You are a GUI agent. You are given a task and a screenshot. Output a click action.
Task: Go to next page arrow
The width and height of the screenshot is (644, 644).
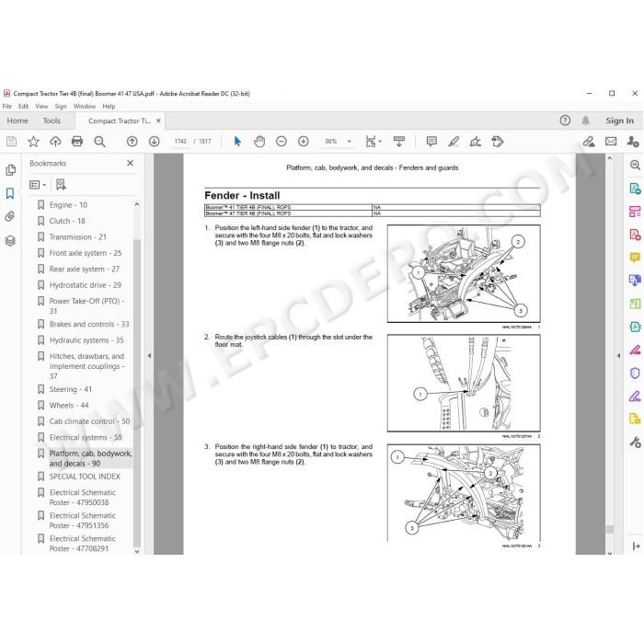click(154, 142)
